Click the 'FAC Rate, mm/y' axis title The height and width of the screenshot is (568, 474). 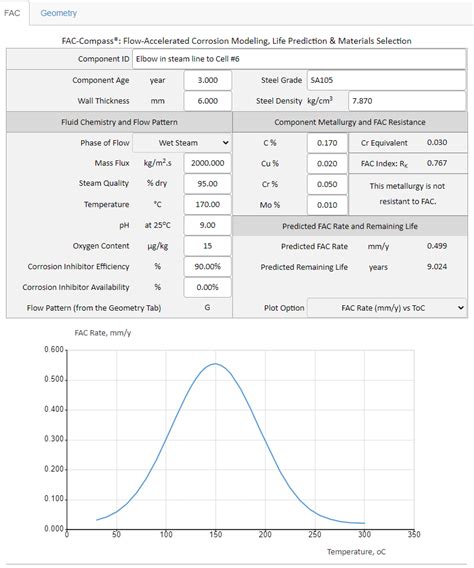click(103, 333)
